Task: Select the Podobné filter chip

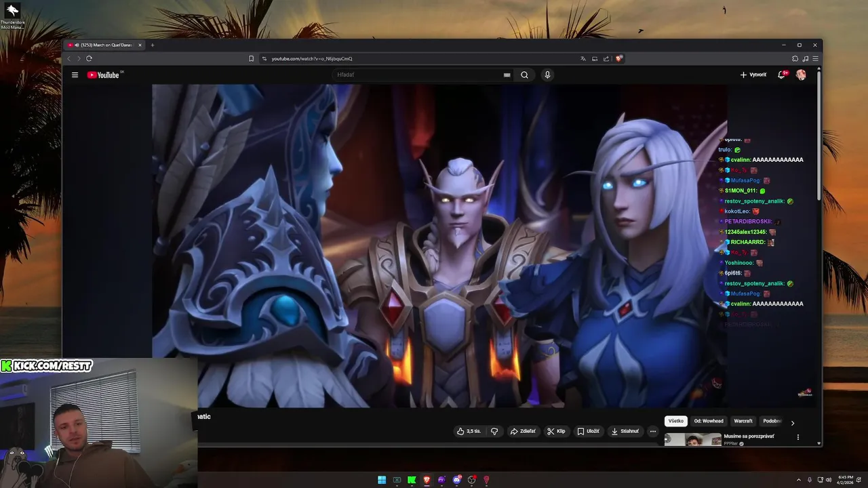Action: coord(772,421)
